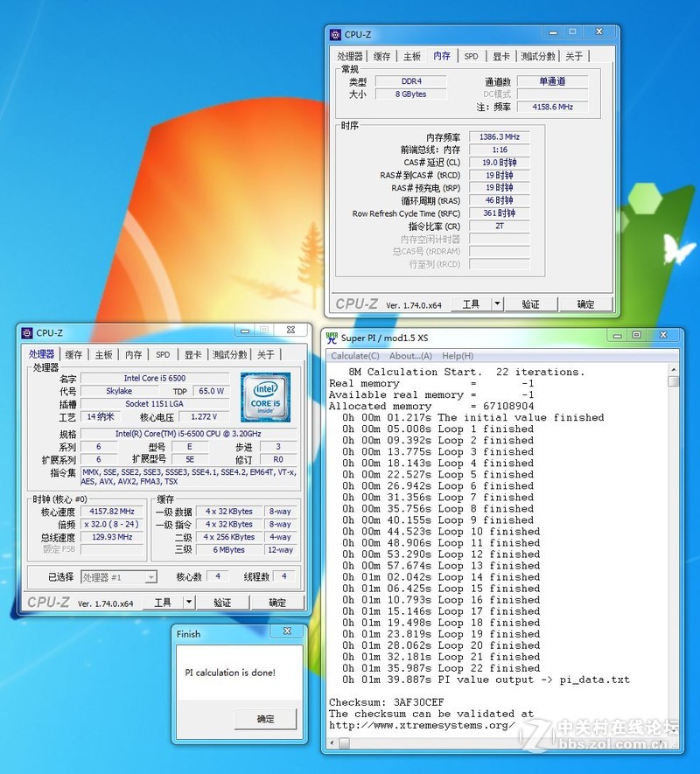Click the Super PI vertical scrollbar up arrow
Image resolution: width=700 pixels, height=774 pixels.
tap(674, 370)
